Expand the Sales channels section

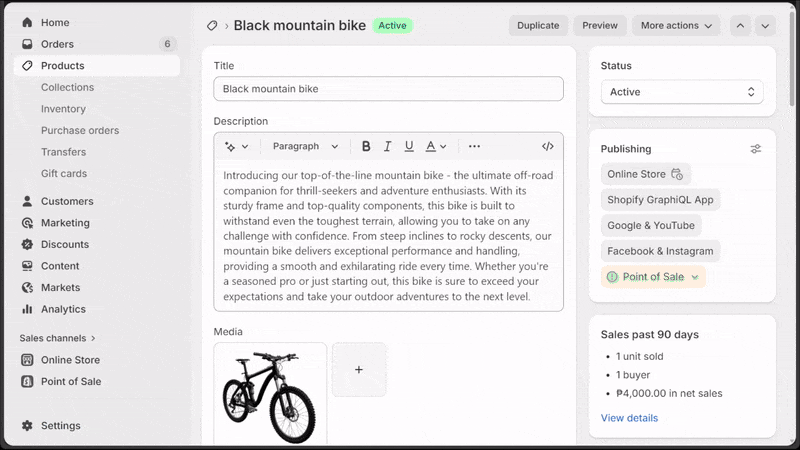[x=57, y=338]
